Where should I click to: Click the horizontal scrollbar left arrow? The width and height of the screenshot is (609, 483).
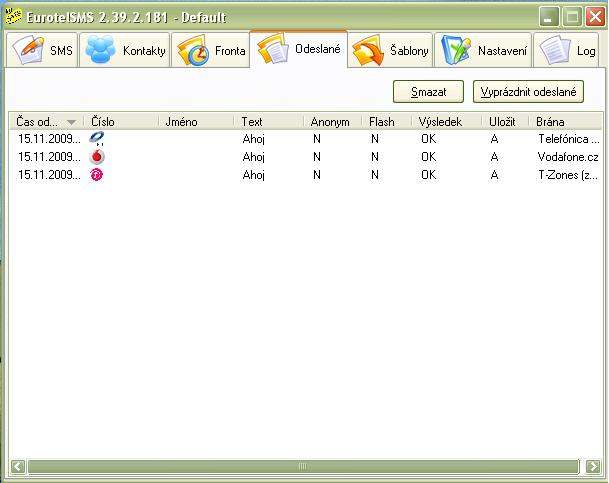click(18, 466)
